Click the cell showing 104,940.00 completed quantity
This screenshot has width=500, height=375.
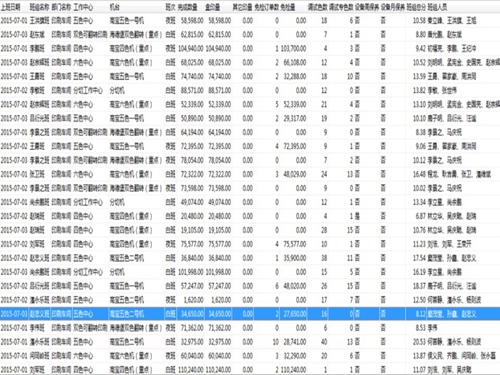[x=191, y=49]
